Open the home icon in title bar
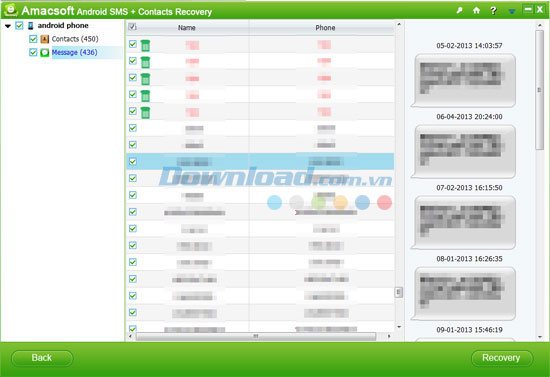 [476, 11]
